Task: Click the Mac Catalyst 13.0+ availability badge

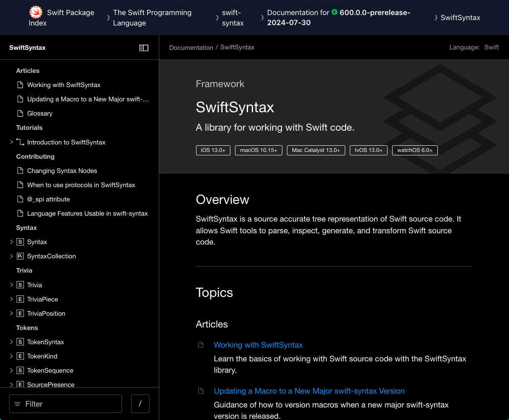Action: tap(316, 150)
